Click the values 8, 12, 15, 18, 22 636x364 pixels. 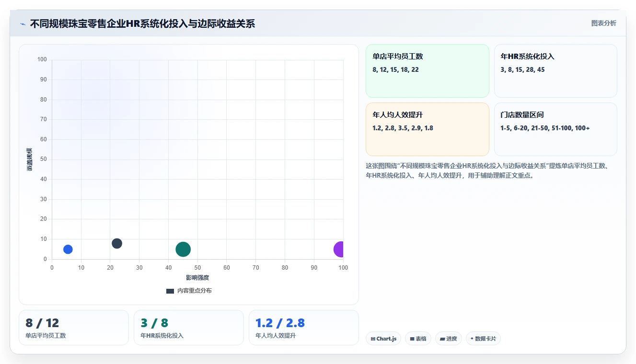(x=395, y=69)
